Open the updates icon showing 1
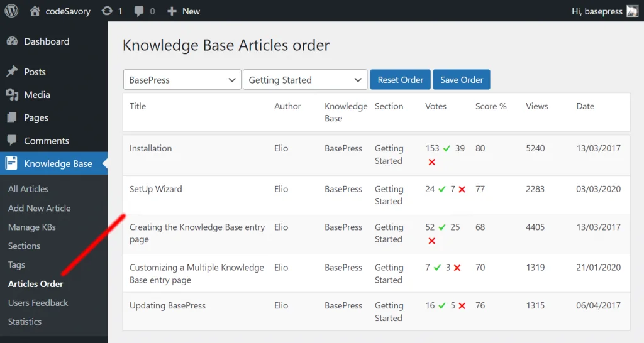The width and height of the screenshot is (644, 343). click(107, 11)
